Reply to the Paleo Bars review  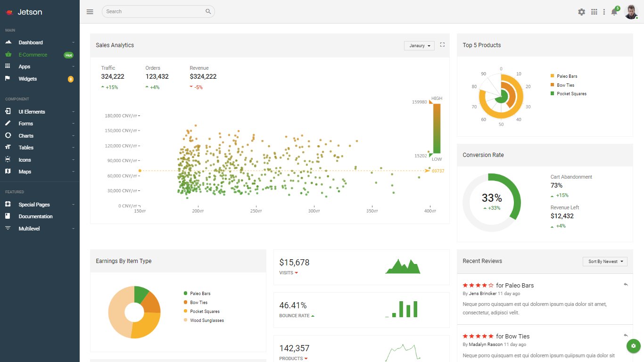[x=626, y=284]
